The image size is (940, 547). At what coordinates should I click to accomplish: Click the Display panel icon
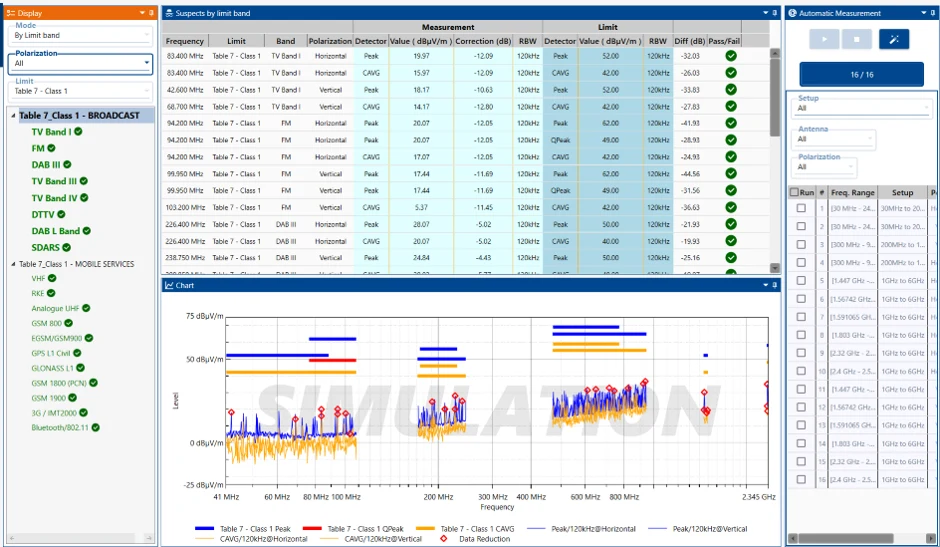pyautogui.click(x=11, y=13)
